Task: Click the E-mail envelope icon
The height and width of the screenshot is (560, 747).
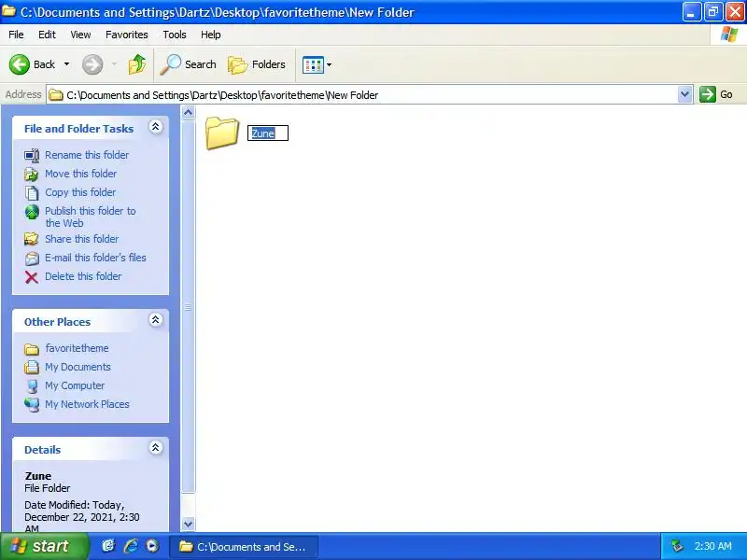Action: tap(32, 259)
